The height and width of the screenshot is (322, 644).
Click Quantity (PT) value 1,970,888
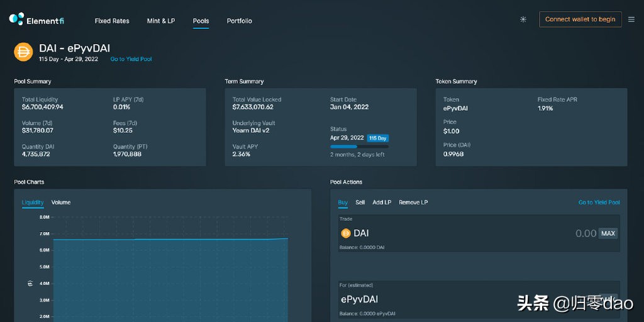coord(127,155)
